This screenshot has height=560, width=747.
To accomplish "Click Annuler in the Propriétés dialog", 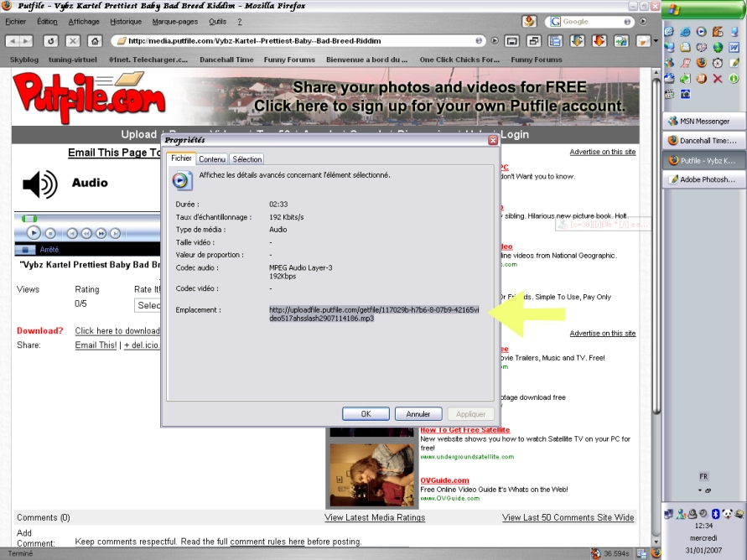I will [418, 414].
